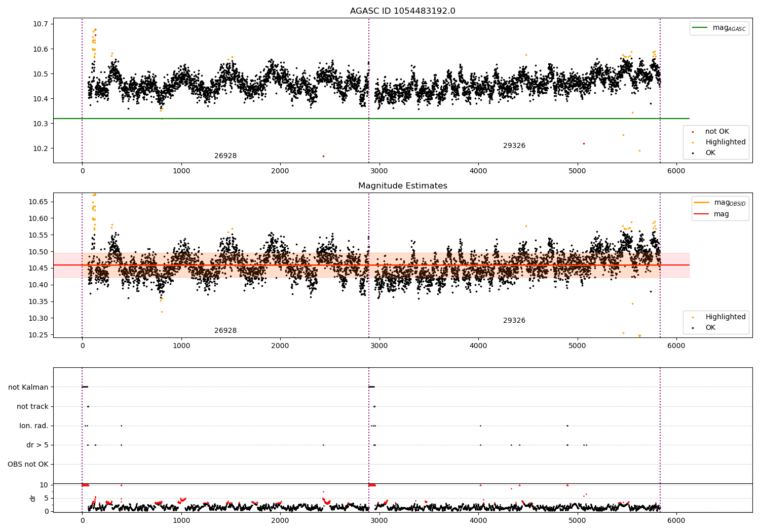Click the 10 tick on the dr axis
The image size is (760, 532).
tap(44, 485)
